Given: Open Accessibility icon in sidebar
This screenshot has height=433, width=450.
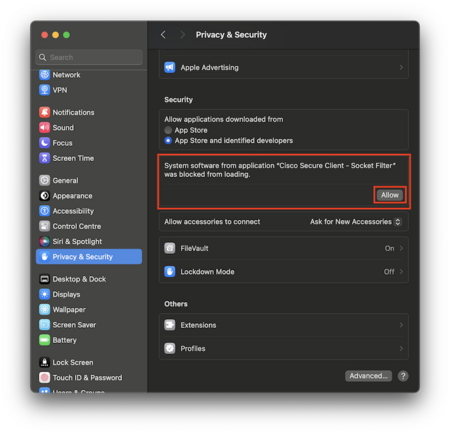Looking at the screenshot, I should coord(44,211).
